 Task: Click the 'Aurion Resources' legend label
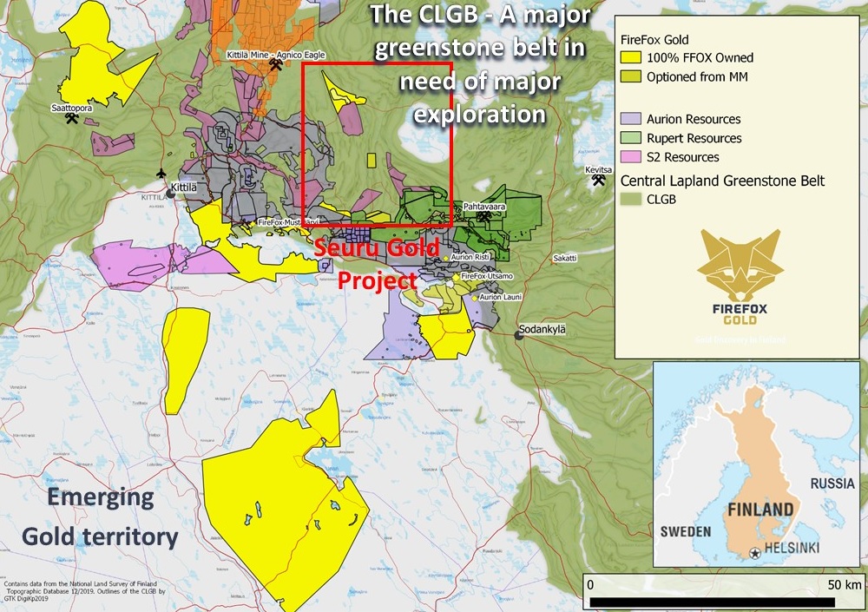pos(694,119)
